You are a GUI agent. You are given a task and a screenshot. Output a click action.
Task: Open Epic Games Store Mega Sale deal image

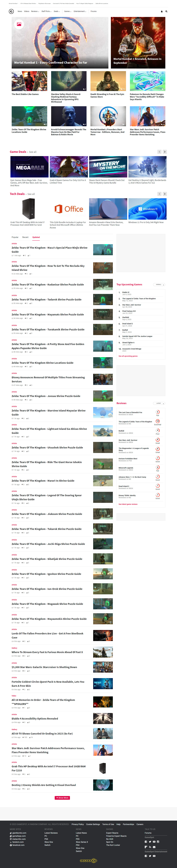29,167
